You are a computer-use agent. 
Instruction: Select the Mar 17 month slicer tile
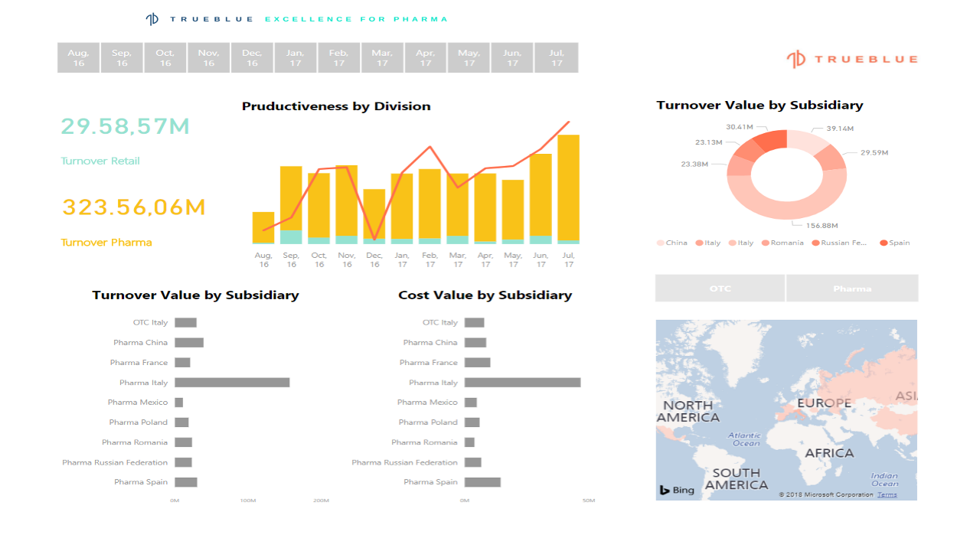382,57
